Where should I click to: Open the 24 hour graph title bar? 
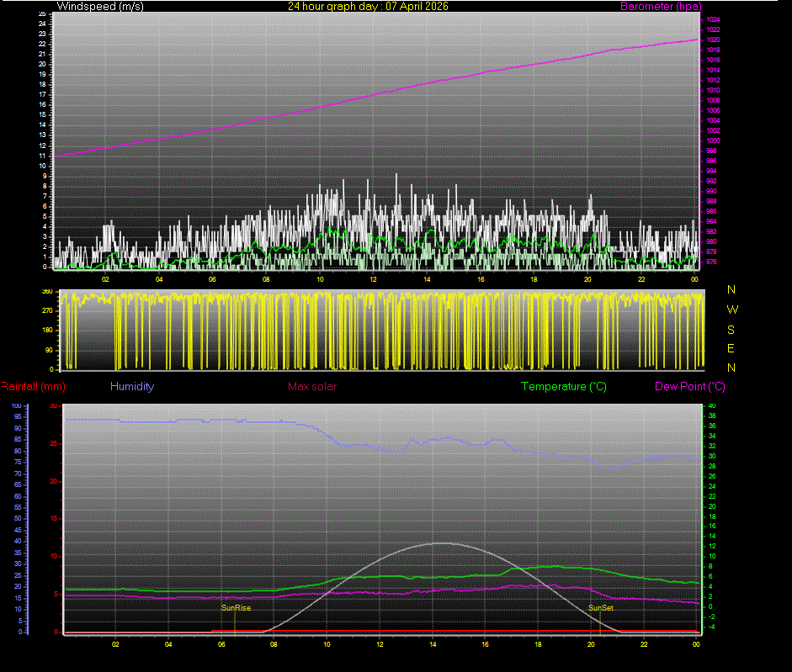[x=320, y=6]
